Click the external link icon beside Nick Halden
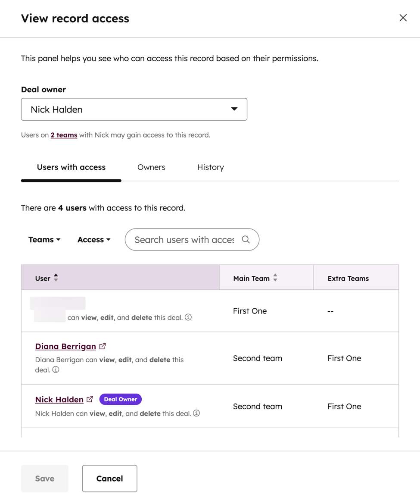Image resolution: width=420 pixels, height=504 pixels. click(90, 398)
